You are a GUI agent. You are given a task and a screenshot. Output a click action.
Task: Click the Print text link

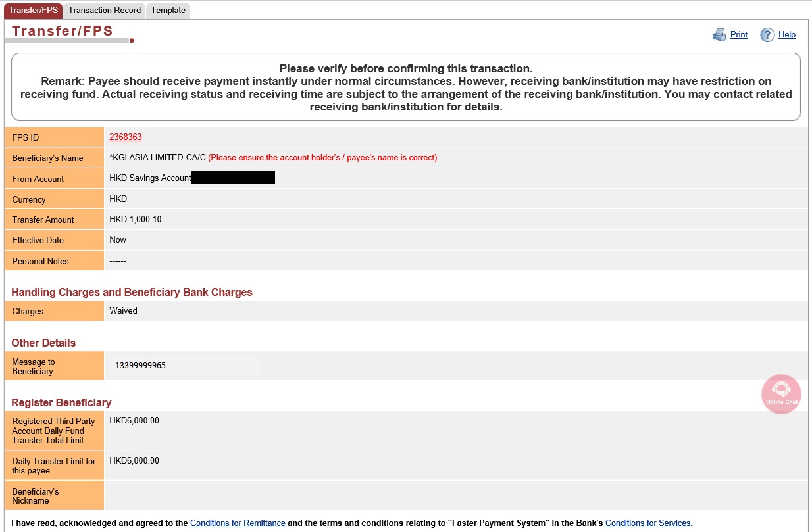click(739, 35)
